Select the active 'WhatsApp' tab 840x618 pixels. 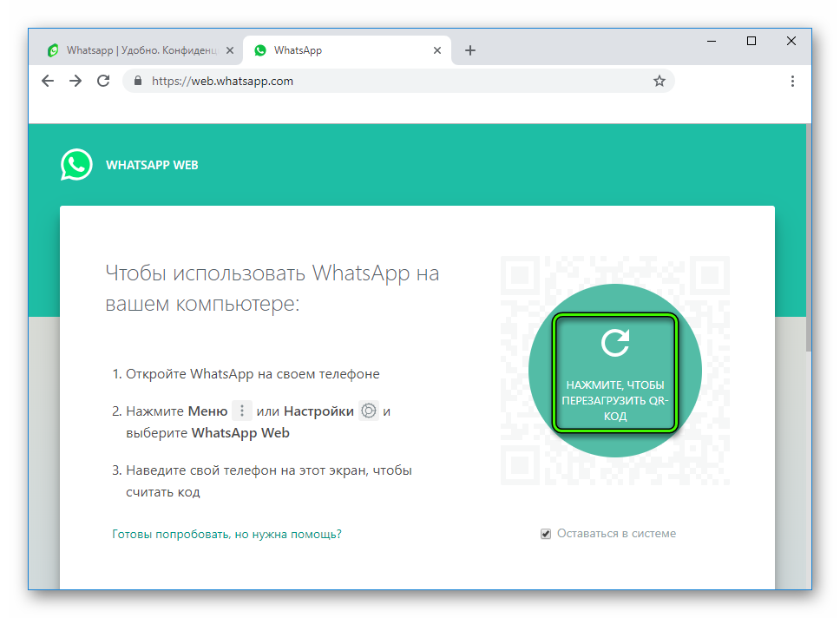click(347, 50)
